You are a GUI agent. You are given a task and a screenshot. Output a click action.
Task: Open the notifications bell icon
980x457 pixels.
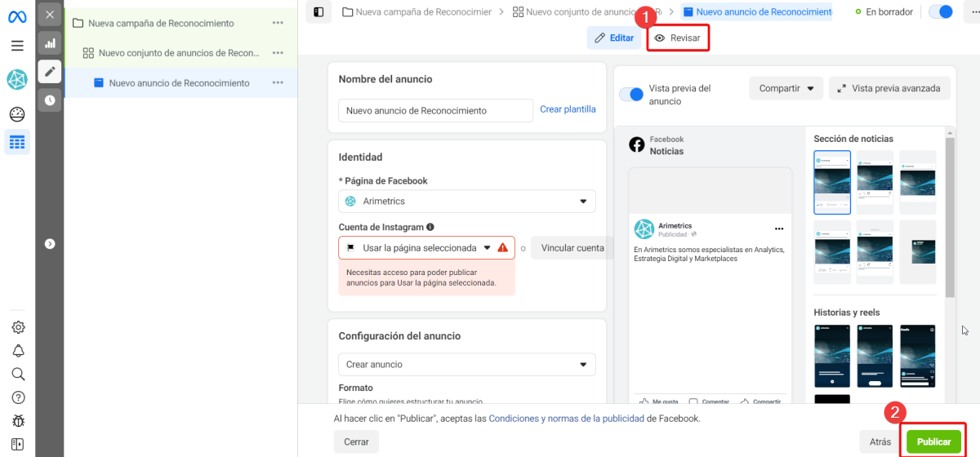coord(17,351)
